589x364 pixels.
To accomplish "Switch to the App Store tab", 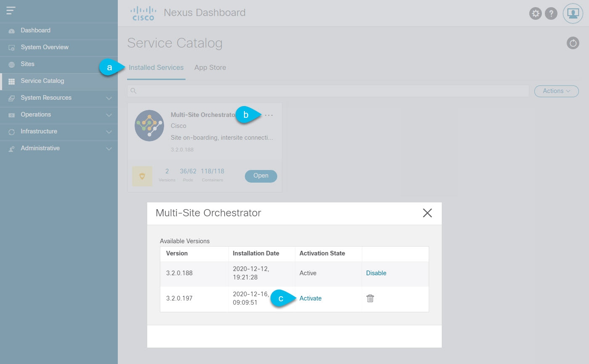I will pyautogui.click(x=210, y=68).
